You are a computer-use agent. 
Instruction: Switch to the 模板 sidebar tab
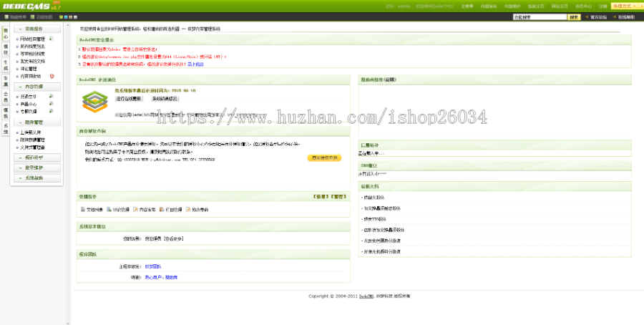[x=5, y=112]
